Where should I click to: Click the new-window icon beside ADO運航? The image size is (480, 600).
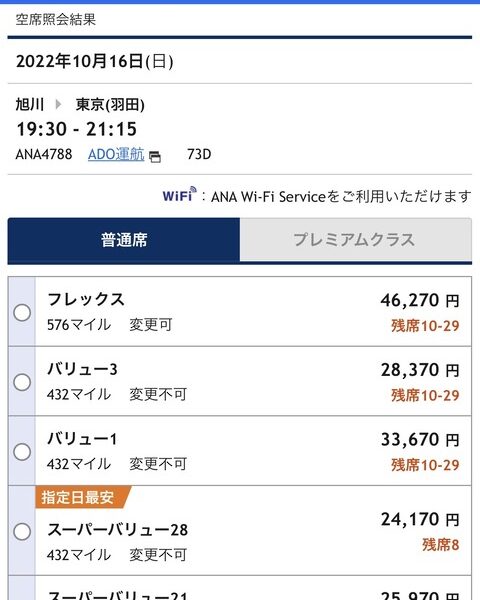point(155,157)
